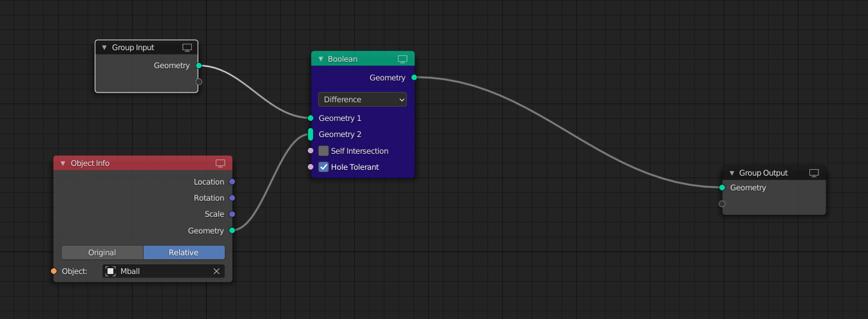Click the Object Info node preview monitor icon
Screen dimensions: 868x319
click(x=220, y=163)
